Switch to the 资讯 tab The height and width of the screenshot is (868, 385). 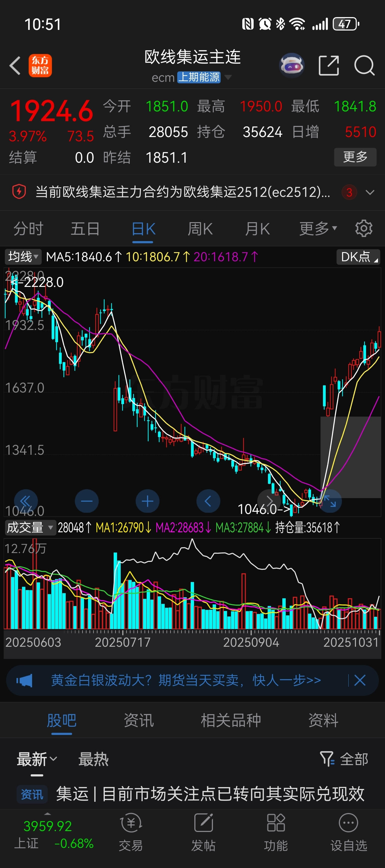[139, 720]
